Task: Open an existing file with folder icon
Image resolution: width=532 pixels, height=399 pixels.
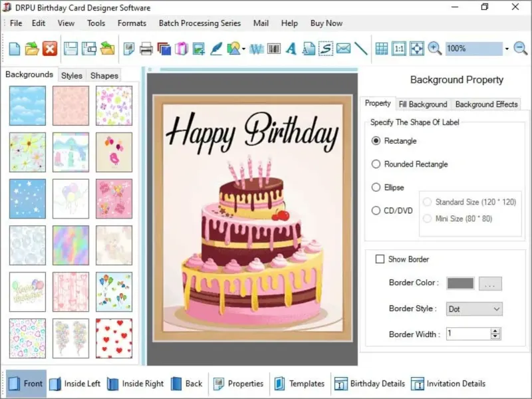Action: pyautogui.click(x=32, y=49)
